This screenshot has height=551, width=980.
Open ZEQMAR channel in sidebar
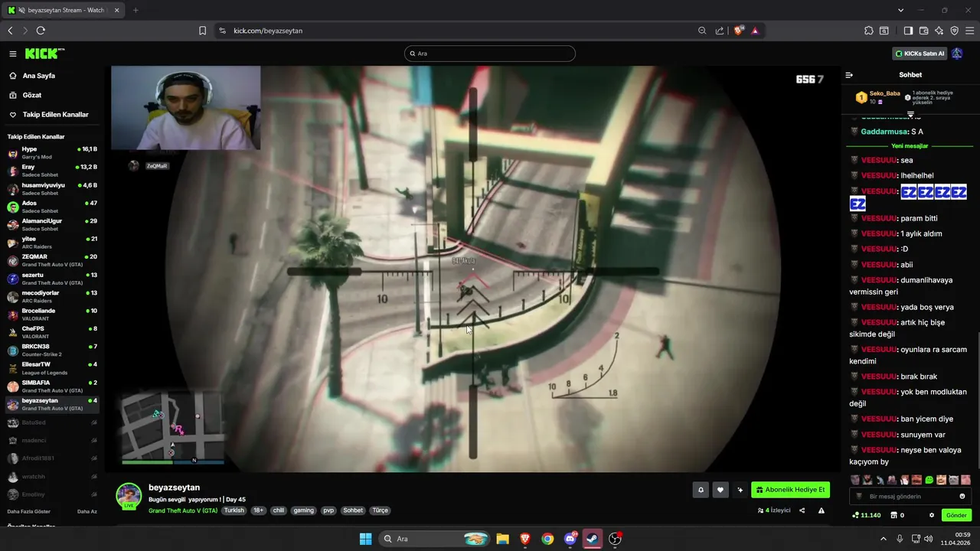point(52,260)
